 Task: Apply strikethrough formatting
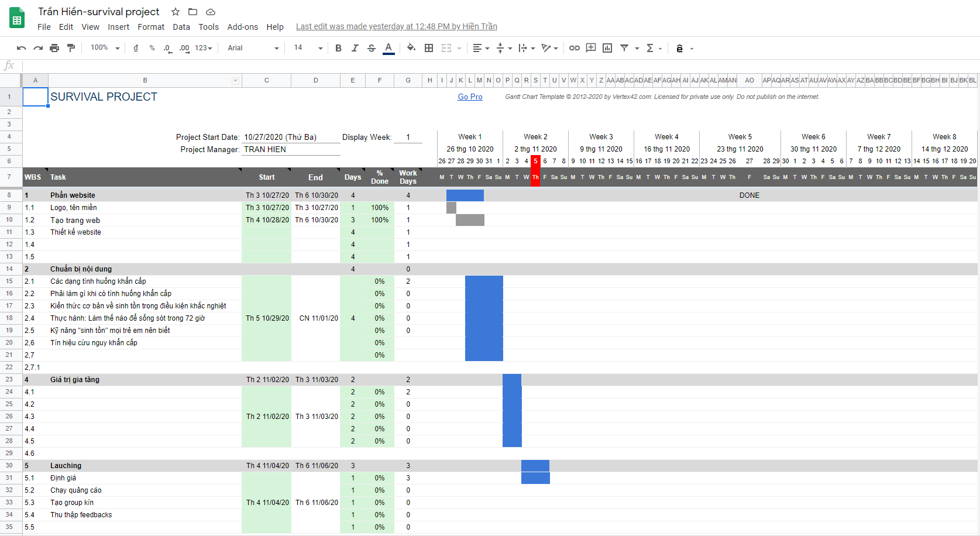372,48
